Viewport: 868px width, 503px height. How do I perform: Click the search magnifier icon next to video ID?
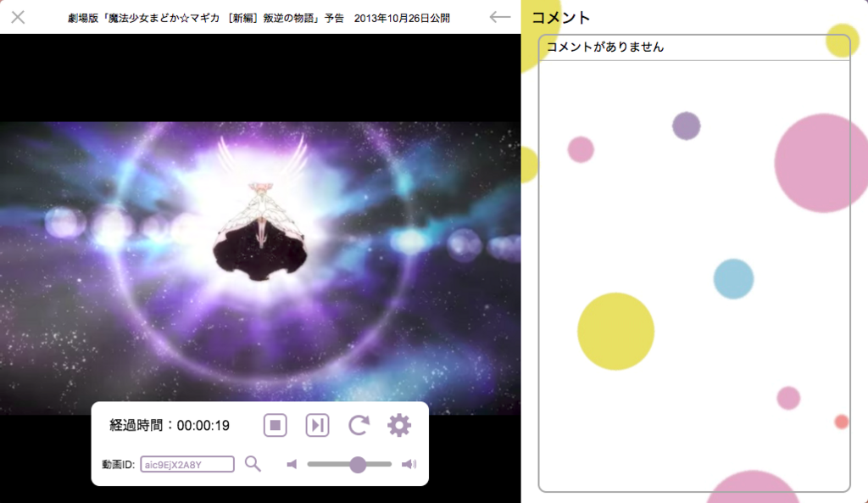pos(253,464)
